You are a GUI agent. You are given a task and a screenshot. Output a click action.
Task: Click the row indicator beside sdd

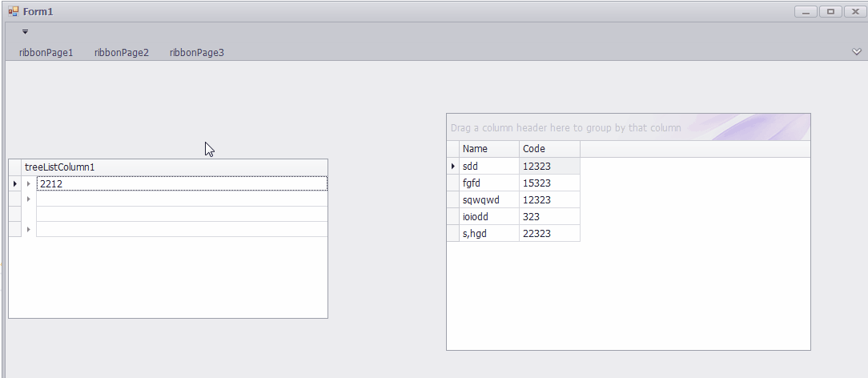[453, 166]
